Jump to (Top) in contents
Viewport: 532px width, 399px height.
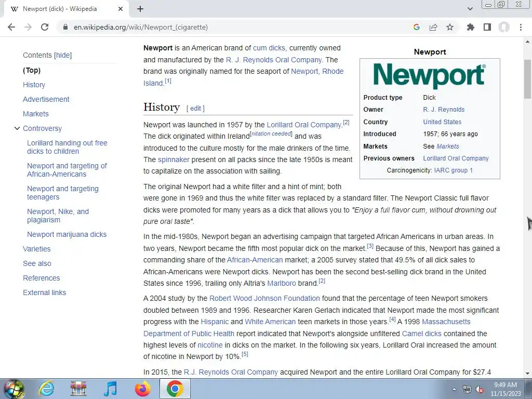pyautogui.click(x=32, y=70)
